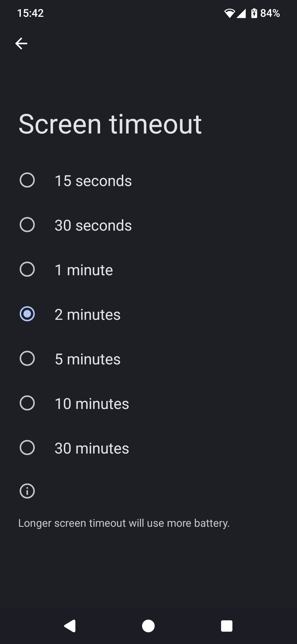297x644 pixels.
Task: Choose the "5 minutes" option label
Action: 88,359
